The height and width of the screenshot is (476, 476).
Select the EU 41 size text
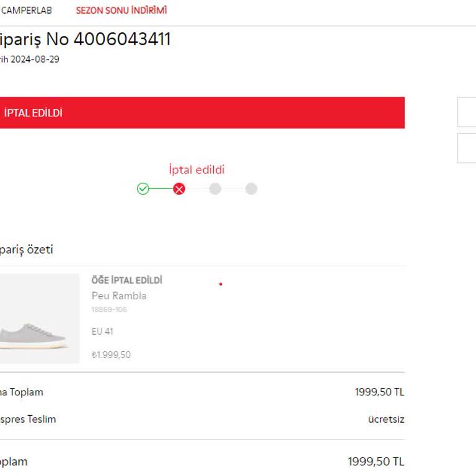102,332
